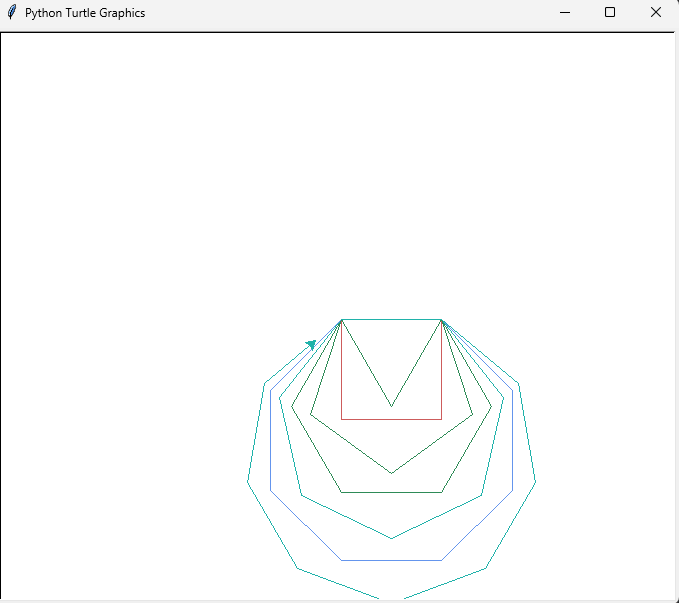Click the square's top-right corner vertex
Screen dimensions: 679x603
pyautogui.click(x=441, y=320)
